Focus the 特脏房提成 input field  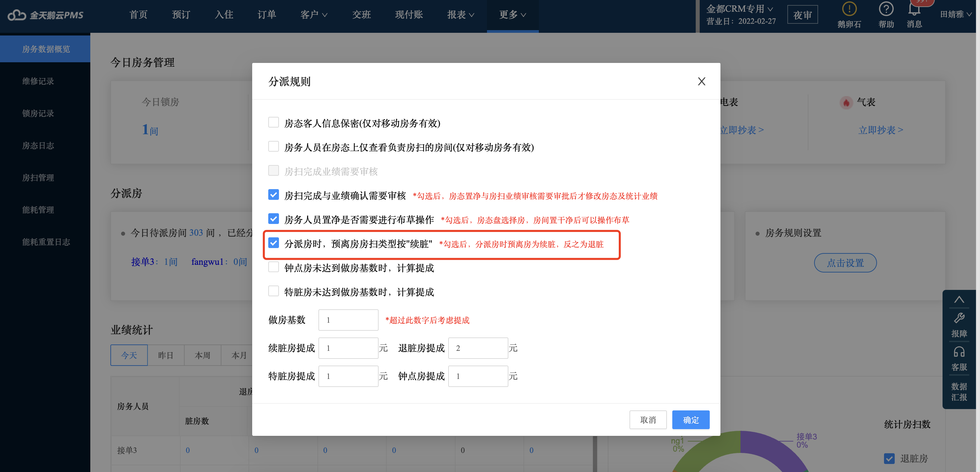348,376
